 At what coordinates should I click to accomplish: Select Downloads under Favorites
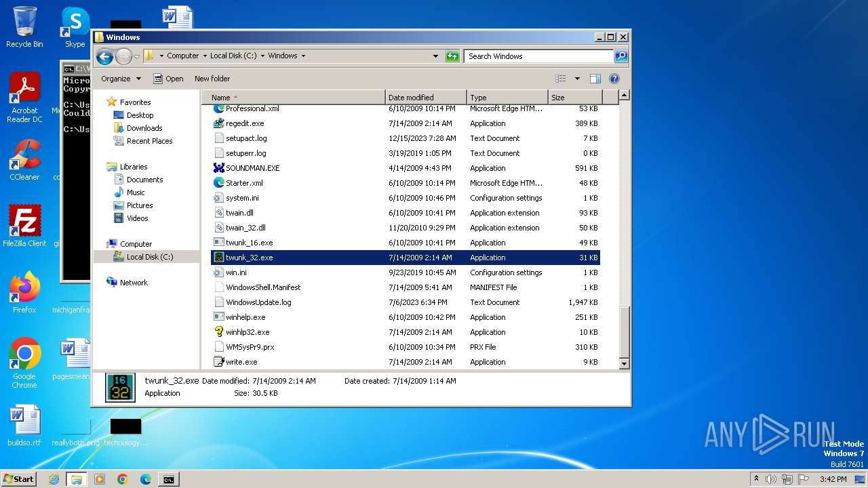click(144, 128)
